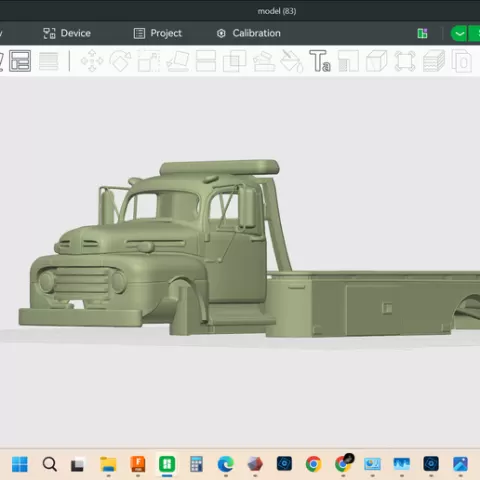Open the orange Fusion app on taskbar

[138, 464]
